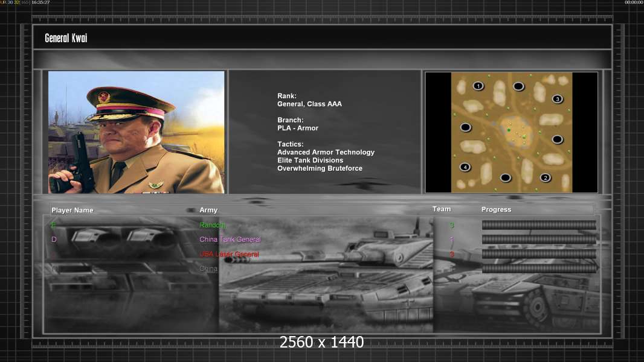Image resolution: width=644 pixels, height=362 pixels.
Task: Click the gray China army entry
Action: (208, 268)
